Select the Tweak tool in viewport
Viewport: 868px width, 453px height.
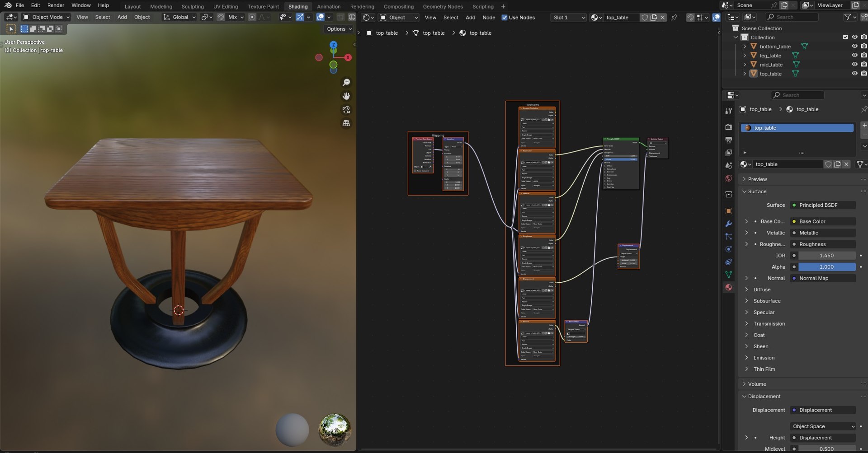tap(11, 29)
